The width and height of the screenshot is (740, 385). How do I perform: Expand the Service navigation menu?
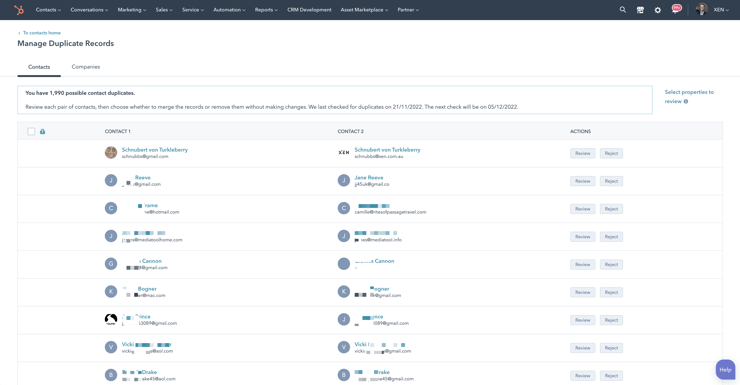pos(193,9)
